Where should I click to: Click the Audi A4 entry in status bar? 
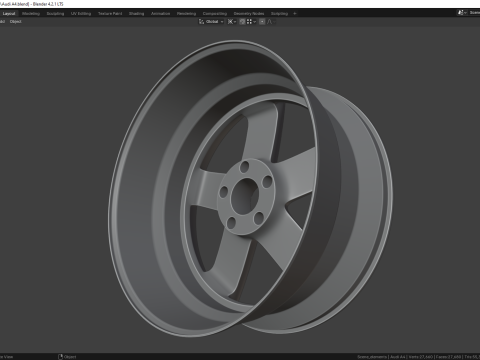pos(397,357)
